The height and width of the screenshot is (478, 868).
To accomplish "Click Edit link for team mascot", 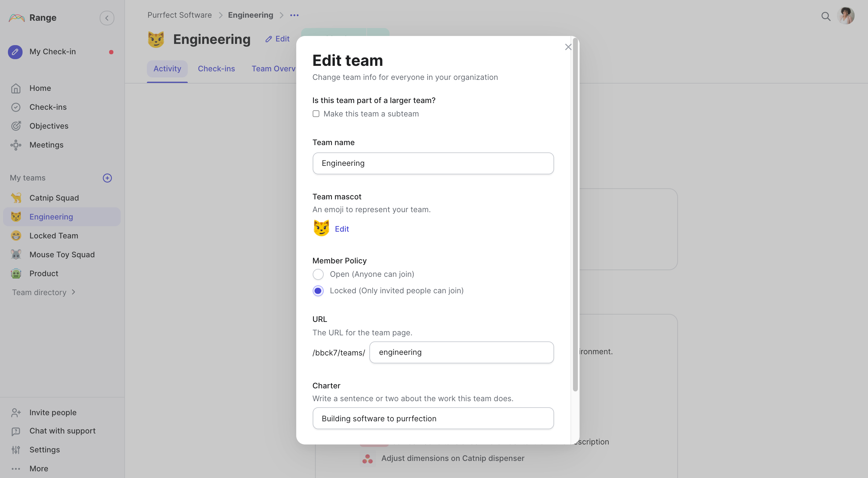I will pyautogui.click(x=342, y=229).
